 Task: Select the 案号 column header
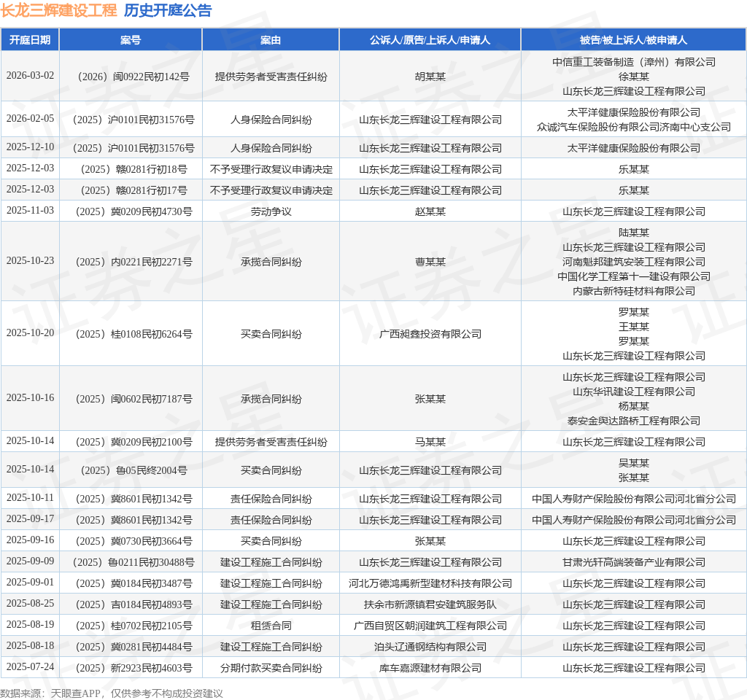pyautogui.click(x=131, y=40)
